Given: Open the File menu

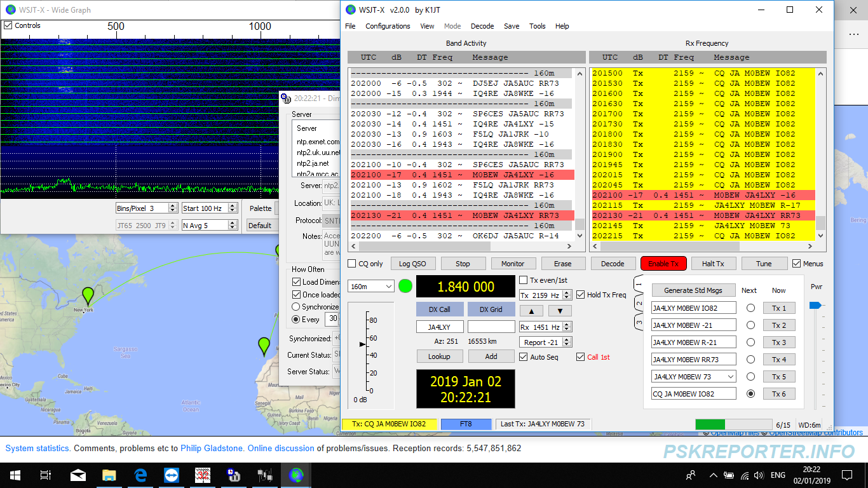Looking at the screenshot, I should [350, 26].
